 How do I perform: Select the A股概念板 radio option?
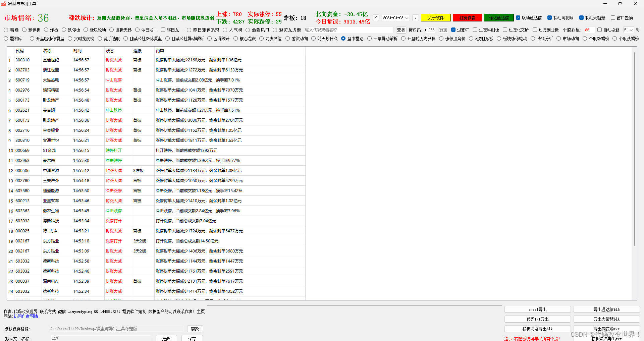click(x=471, y=39)
